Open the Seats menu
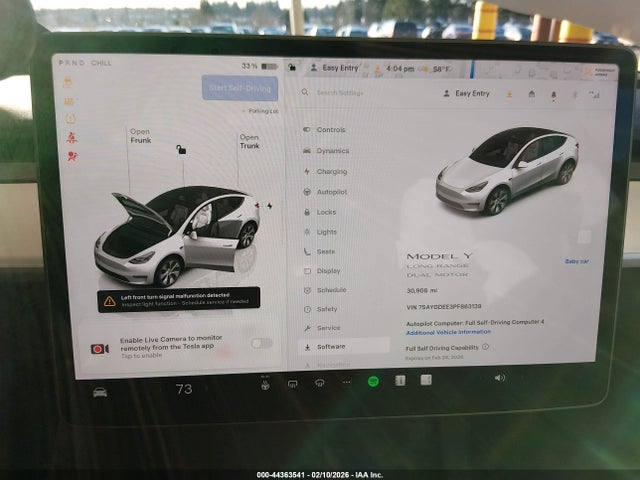 319,251
